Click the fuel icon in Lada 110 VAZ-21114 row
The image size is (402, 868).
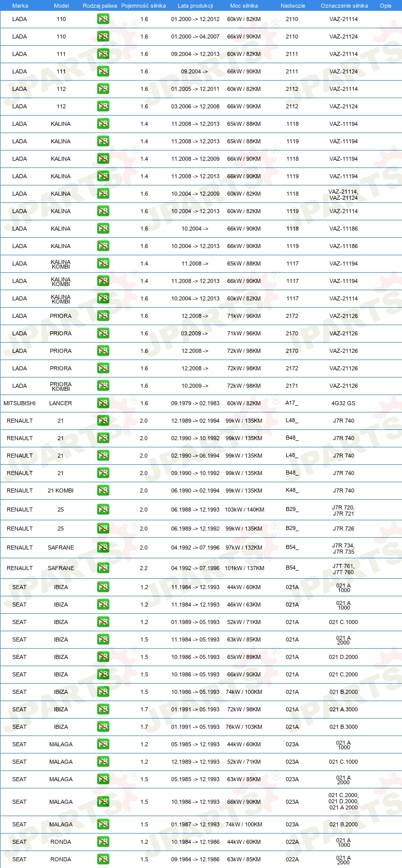point(103,19)
